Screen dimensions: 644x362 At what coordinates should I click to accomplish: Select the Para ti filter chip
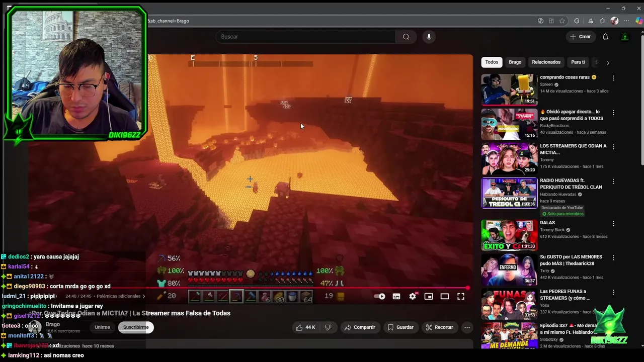(x=578, y=62)
